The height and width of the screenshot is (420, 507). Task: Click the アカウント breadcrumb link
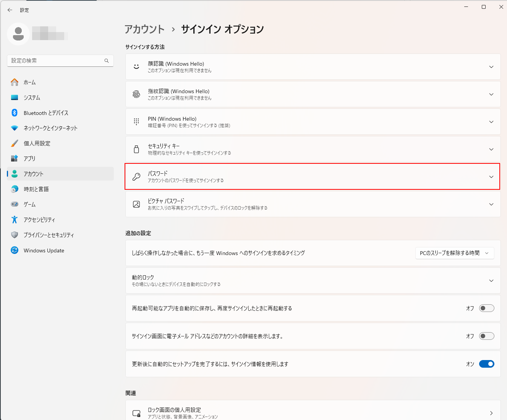point(144,29)
